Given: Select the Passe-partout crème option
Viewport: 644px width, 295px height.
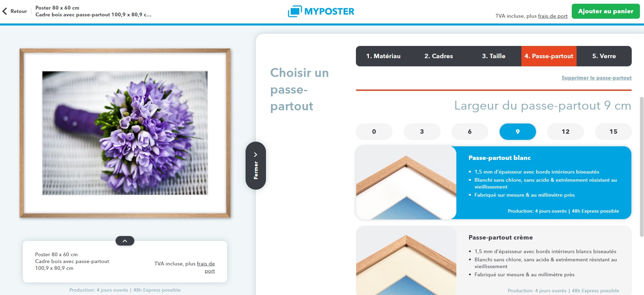Looking at the screenshot, I should [494, 260].
